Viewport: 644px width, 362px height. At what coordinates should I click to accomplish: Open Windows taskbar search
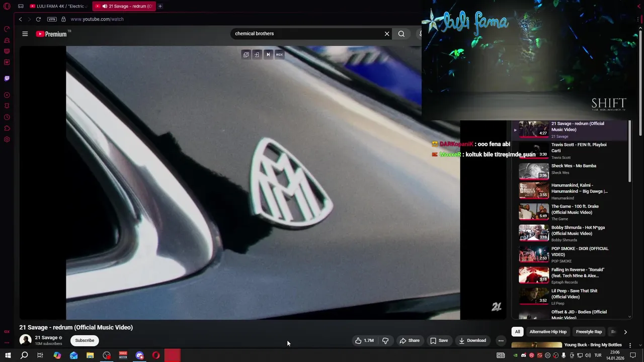pos(24,355)
